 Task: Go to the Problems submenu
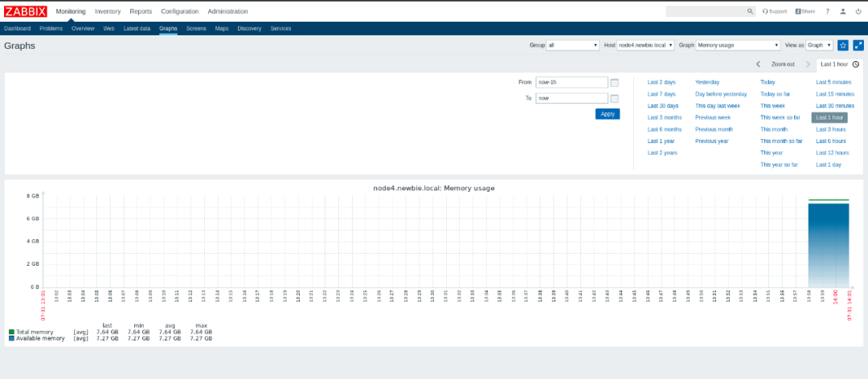[x=51, y=28]
